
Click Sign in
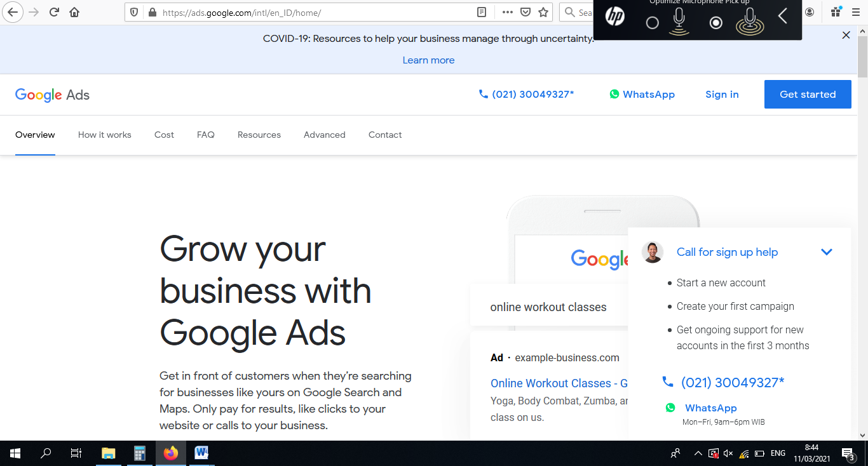click(x=722, y=94)
